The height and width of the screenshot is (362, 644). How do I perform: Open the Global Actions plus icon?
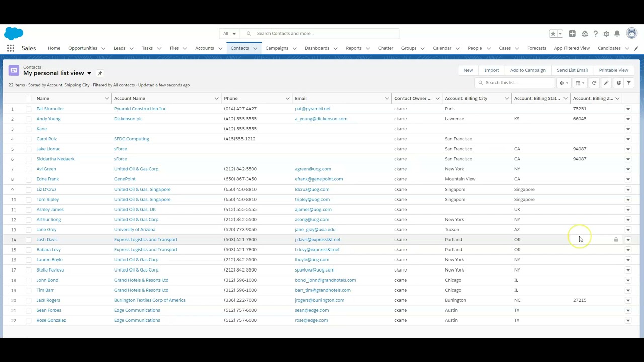pos(572,34)
